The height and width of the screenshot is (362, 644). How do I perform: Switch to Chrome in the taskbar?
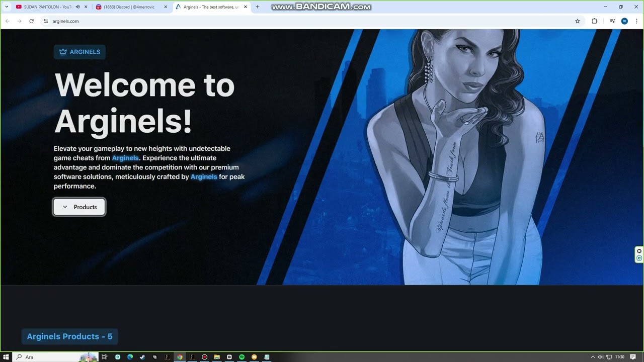(x=180, y=357)
